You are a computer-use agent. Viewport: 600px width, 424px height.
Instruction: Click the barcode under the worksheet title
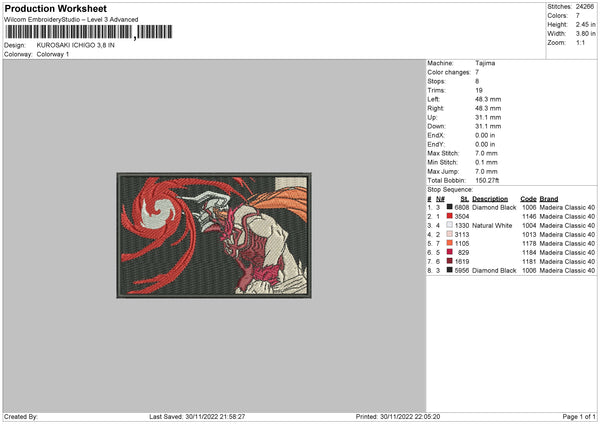pyautogui.click(x=89, y=32)
